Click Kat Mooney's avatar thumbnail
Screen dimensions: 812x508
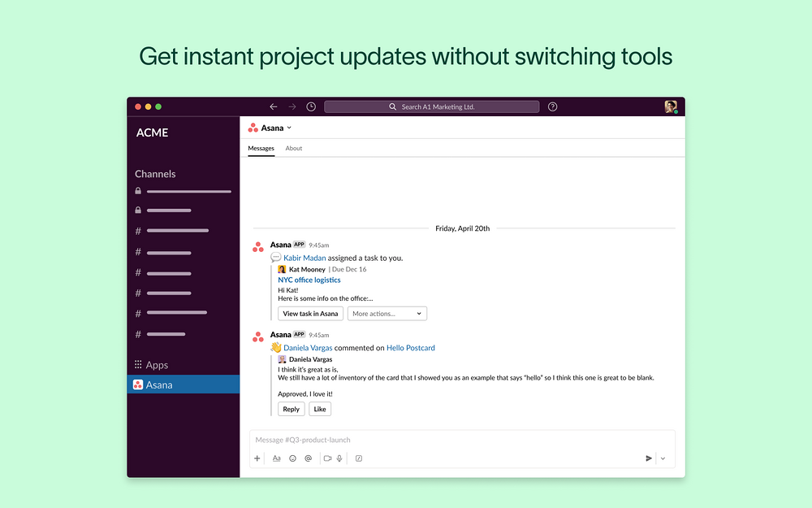[282, 269]
